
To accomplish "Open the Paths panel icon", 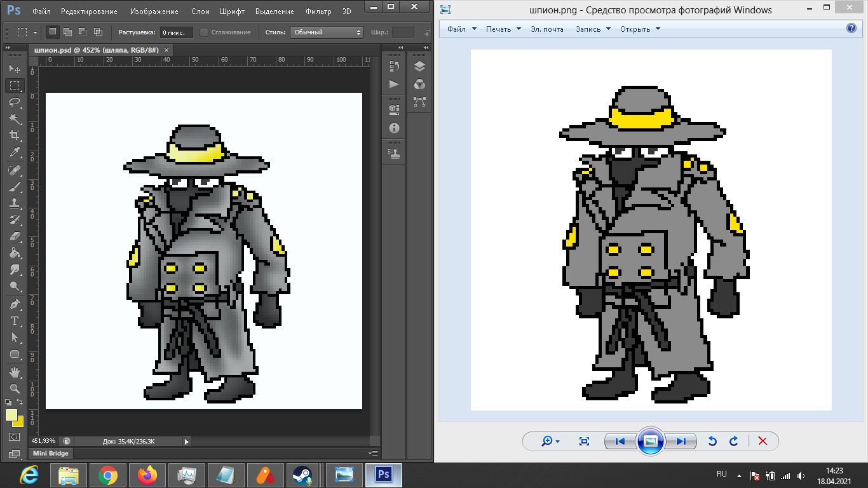I will (x=419, y=102).
